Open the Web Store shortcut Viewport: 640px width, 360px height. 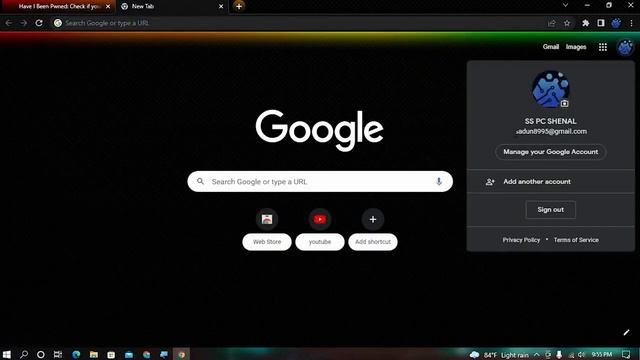click(x=267, y=229)
